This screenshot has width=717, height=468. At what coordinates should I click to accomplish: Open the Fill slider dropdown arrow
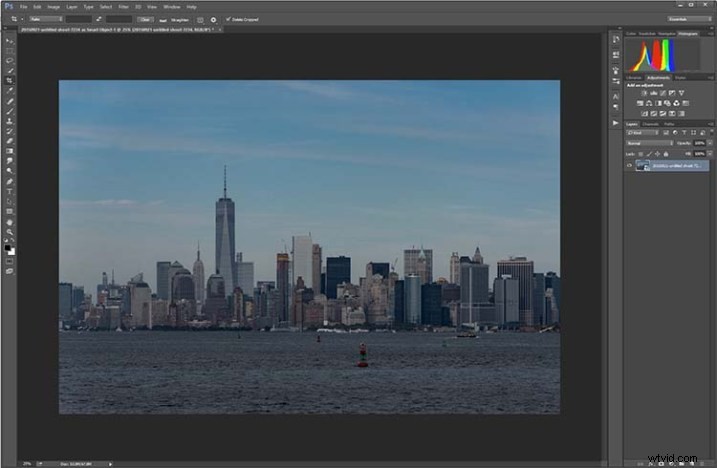pos(710,154)
